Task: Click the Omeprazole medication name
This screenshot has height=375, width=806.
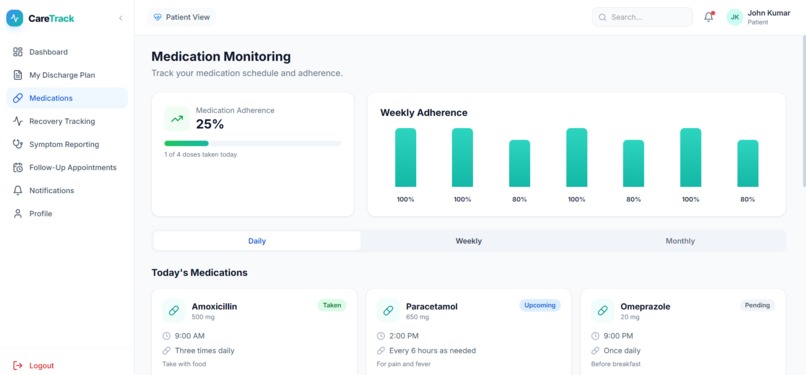Action: tap(645, 307)
